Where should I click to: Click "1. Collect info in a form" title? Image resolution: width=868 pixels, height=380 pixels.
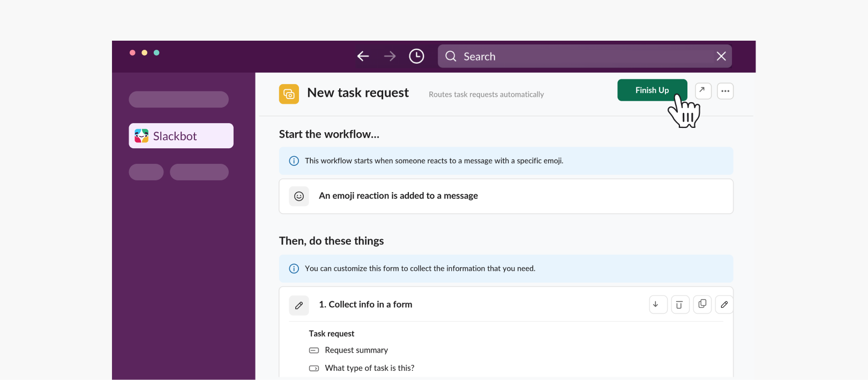pos(365,305)
